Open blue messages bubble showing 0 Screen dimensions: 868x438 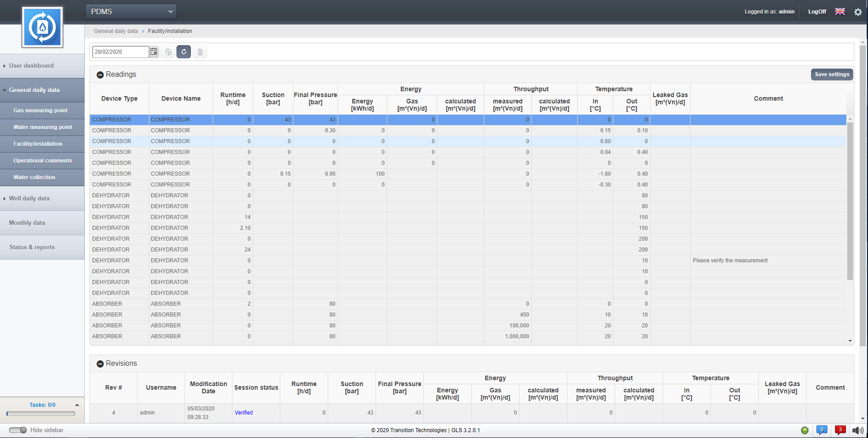point(822,430)
